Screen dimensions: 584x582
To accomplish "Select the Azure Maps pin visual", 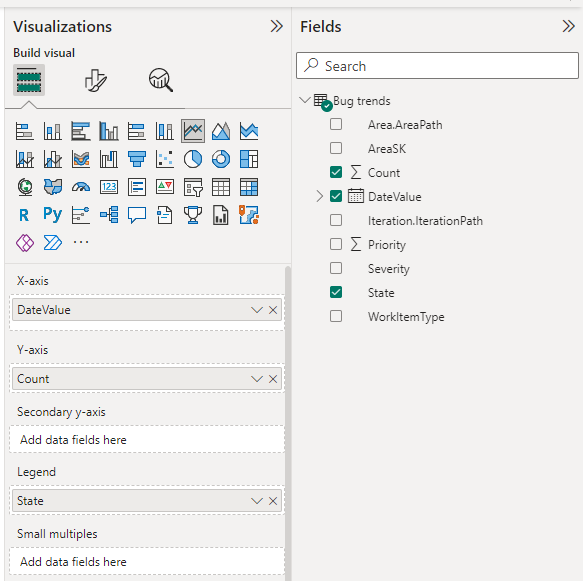I will pyautogui.click(x=249, y=215).
